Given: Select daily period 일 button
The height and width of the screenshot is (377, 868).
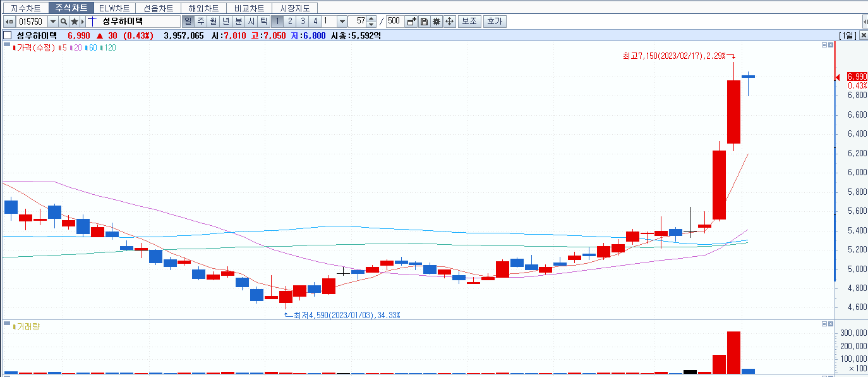Looking at the screenshot, I should [188, 22].
